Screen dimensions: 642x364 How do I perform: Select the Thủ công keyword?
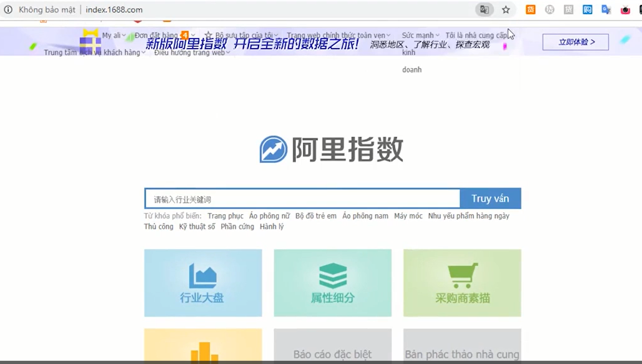tap(159, 227)
